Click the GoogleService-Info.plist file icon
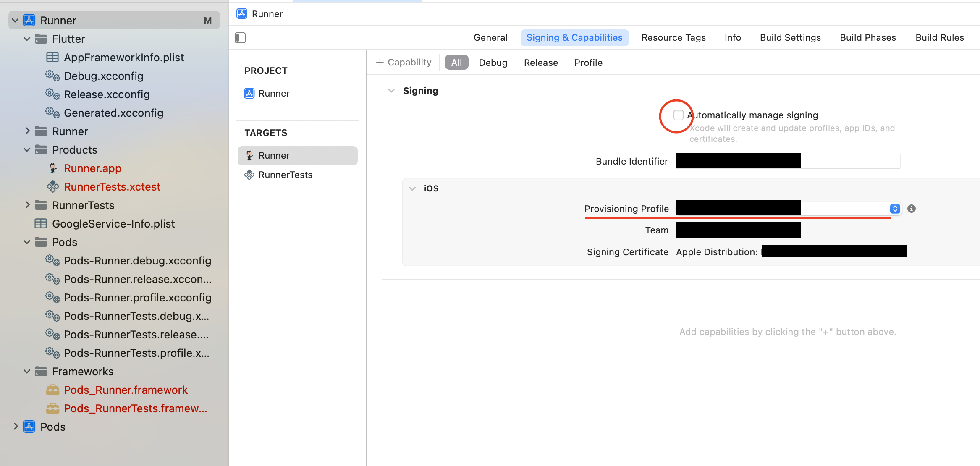The width and height of the screenshot is (980, 466). click(41, 224)
